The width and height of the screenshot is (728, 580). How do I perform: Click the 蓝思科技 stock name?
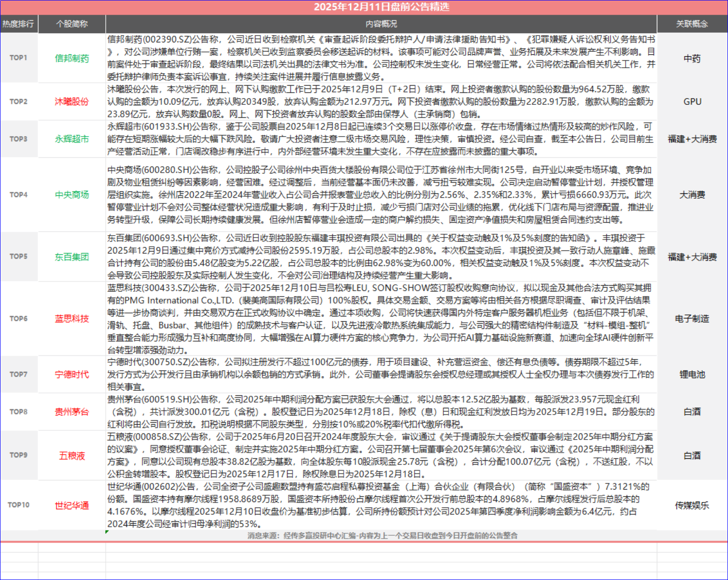72,319
